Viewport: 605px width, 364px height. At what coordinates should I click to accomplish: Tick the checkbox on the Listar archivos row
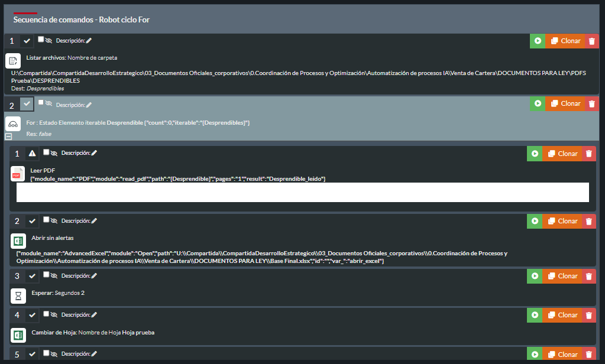point(41,40)
